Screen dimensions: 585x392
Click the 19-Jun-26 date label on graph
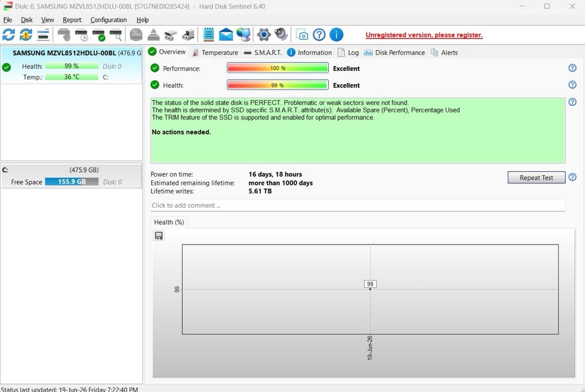coord(370,348)
